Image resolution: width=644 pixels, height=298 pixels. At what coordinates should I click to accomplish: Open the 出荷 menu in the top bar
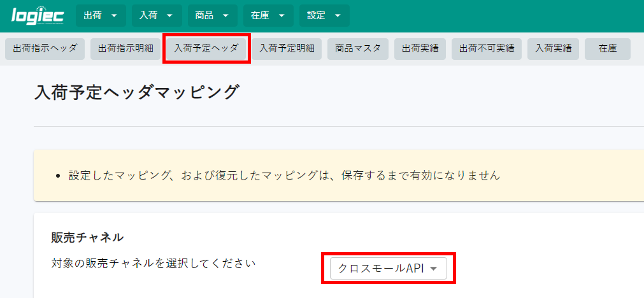click(100, 15)
